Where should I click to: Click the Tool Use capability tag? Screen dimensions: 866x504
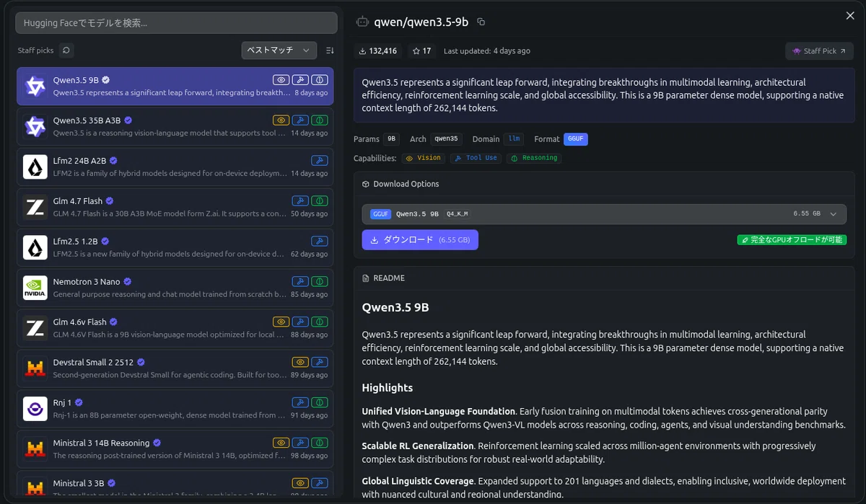[x=476, y=158]
